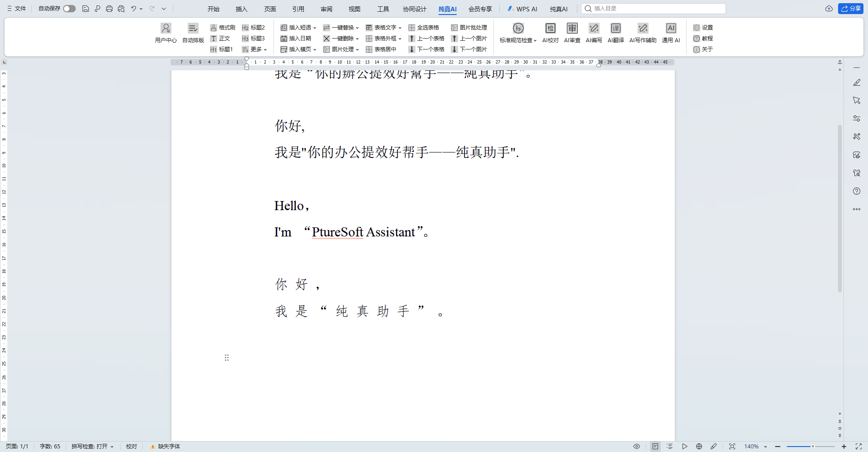The width and height of the screenshot is (868, 452).
Task: Toggle eye-protection mode in status bar
Action: tap(637, 447)
